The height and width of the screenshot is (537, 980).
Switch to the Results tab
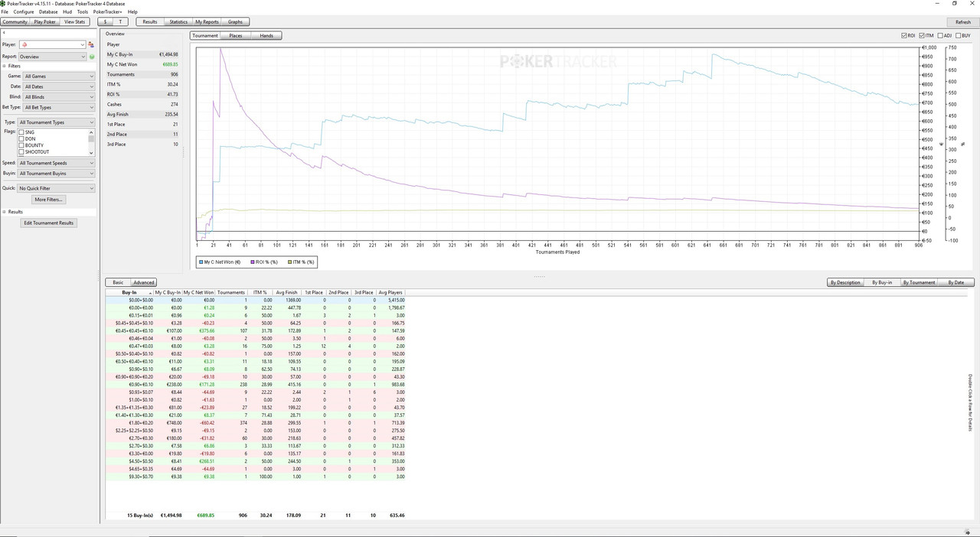pyautogui.click(x=150, y=22)
